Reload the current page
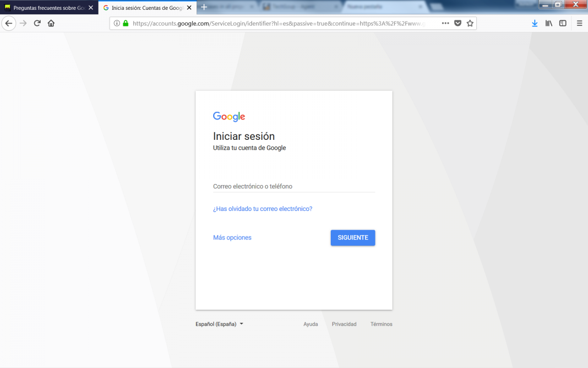 (37, 23)
